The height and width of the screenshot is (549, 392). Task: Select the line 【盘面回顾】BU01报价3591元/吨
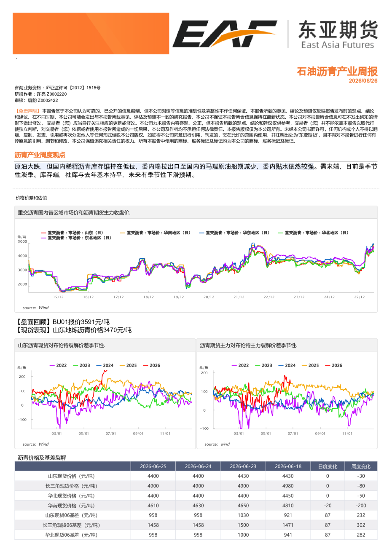point(62,322)
